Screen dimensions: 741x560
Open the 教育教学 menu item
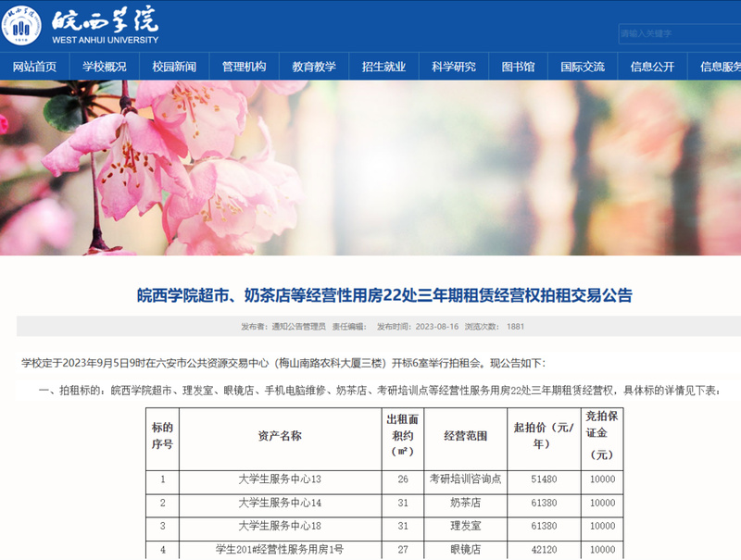coord(314,67)
